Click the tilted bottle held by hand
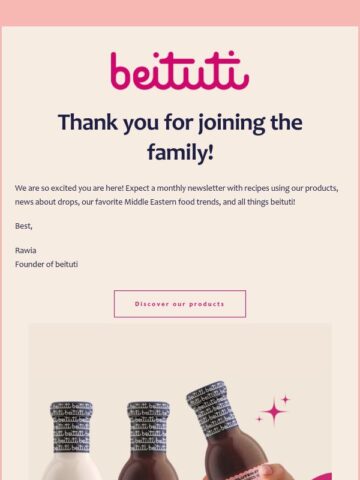Viewport: 360px width, 480px height. [x=227, y=432]
